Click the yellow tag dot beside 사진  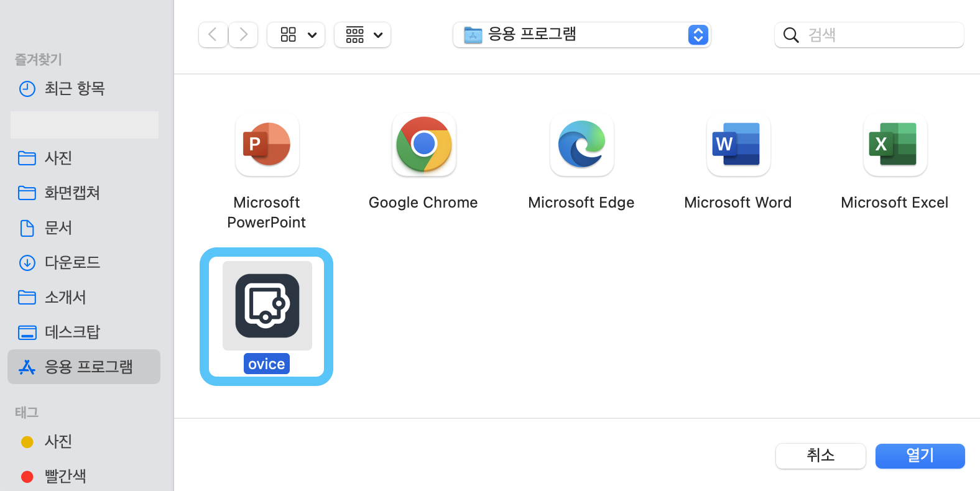[x=27, y=442]
